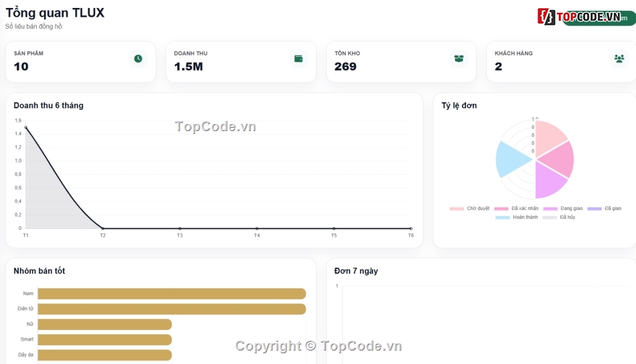Click the Tổng quan TLUX heading
The image size is (636, 364).
tap(55, 13)
